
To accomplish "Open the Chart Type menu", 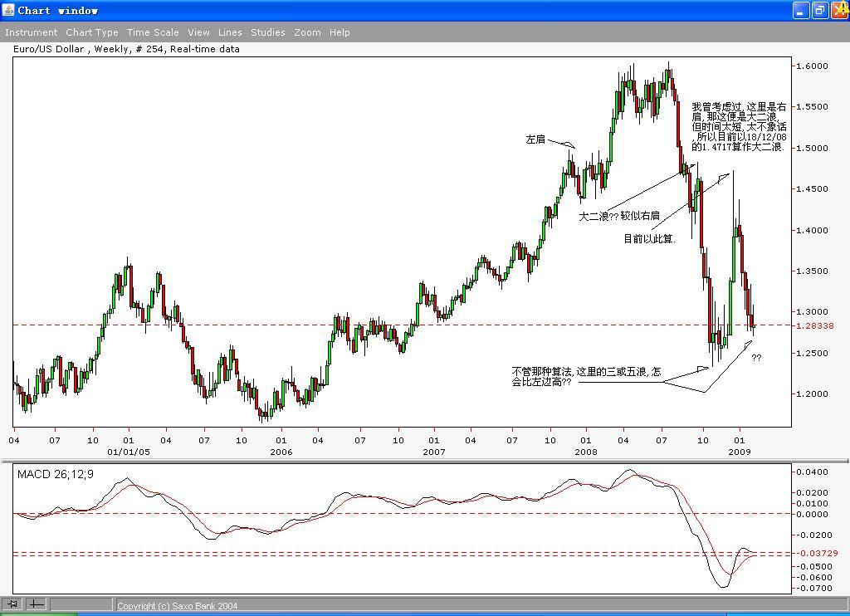I will tap(92, 32).
